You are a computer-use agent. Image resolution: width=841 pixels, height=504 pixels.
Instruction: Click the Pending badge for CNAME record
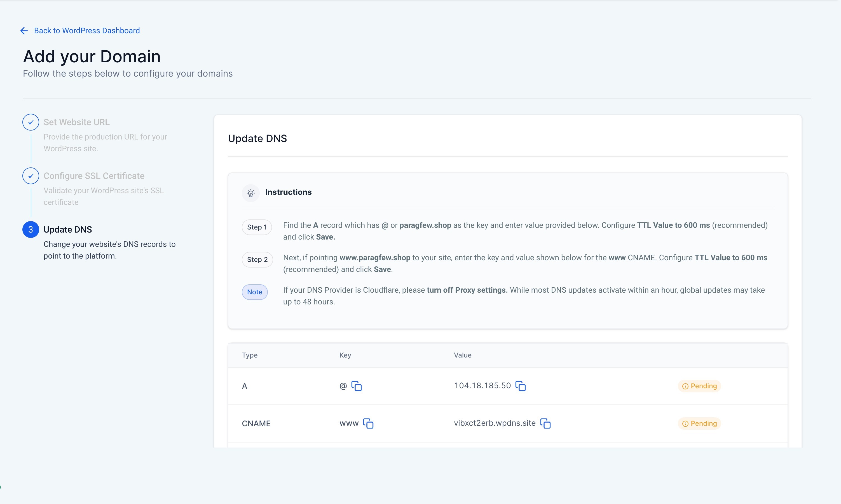699,423
